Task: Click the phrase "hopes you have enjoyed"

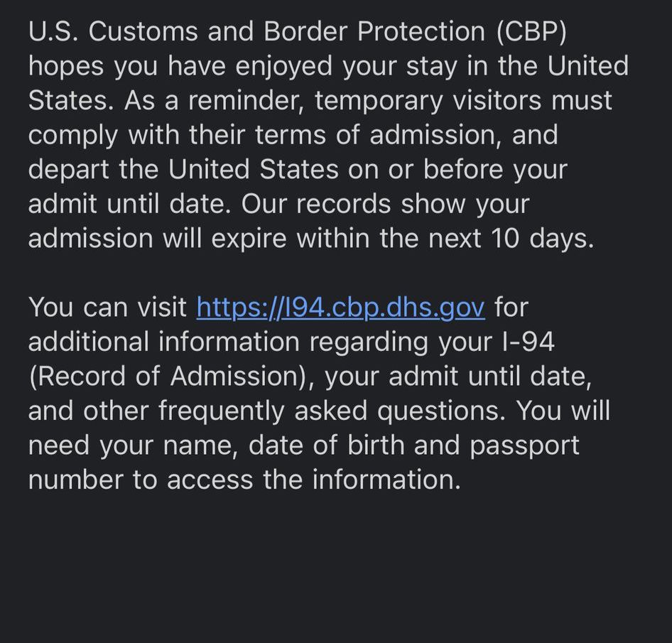Action: [180, 67]
